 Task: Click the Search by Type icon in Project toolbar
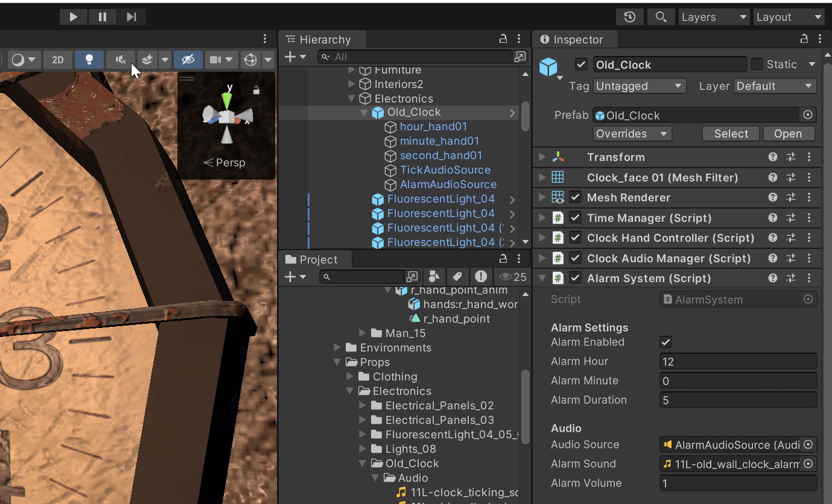[x=434, y=277]
